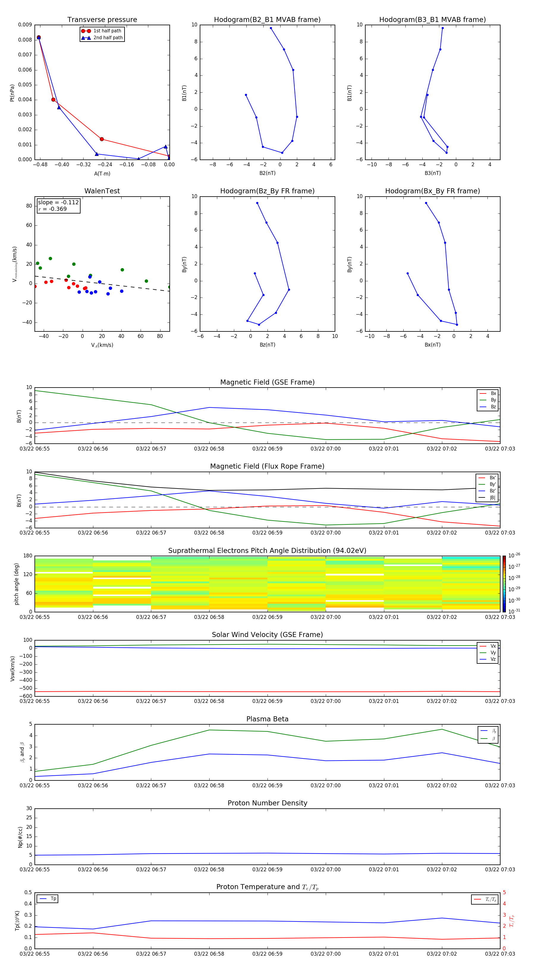Click the "Magnetic Field (GSE Frame)" title

point(267,382)
